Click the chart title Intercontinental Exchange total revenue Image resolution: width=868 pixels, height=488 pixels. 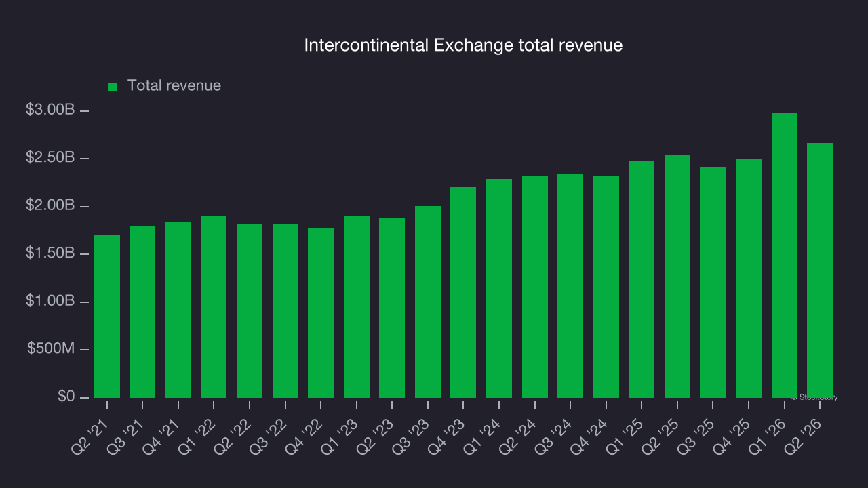point(463,45)
